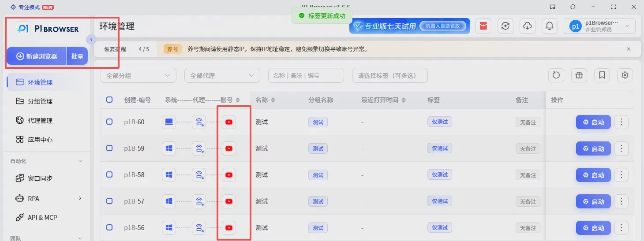Launch environment p1B-57 with 启动
Image resolution: width=644 pixels, height=241 pixels.
click(x=593, y=201)
